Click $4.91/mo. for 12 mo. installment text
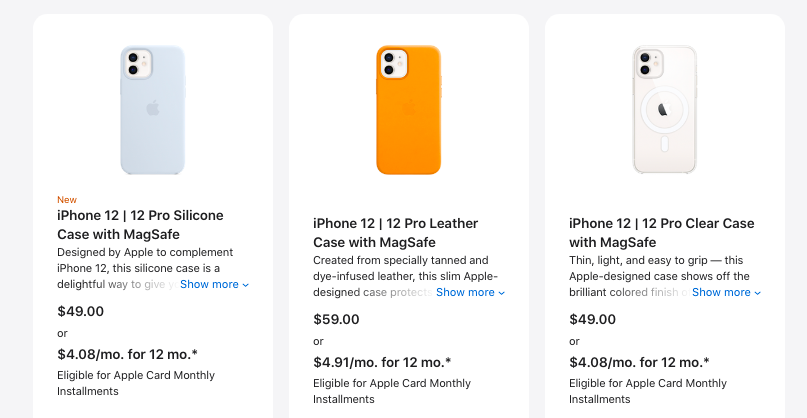 click(382, 362)
